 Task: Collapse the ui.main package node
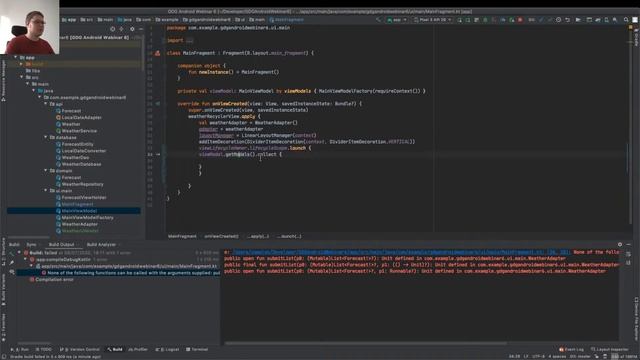tap(45, 191)
